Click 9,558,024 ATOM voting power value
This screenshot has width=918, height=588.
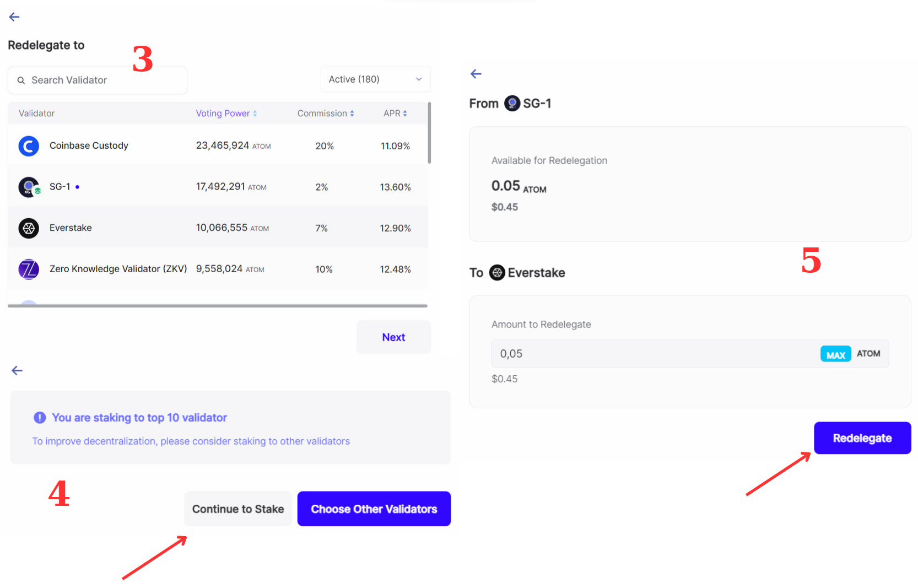(230, 269)
